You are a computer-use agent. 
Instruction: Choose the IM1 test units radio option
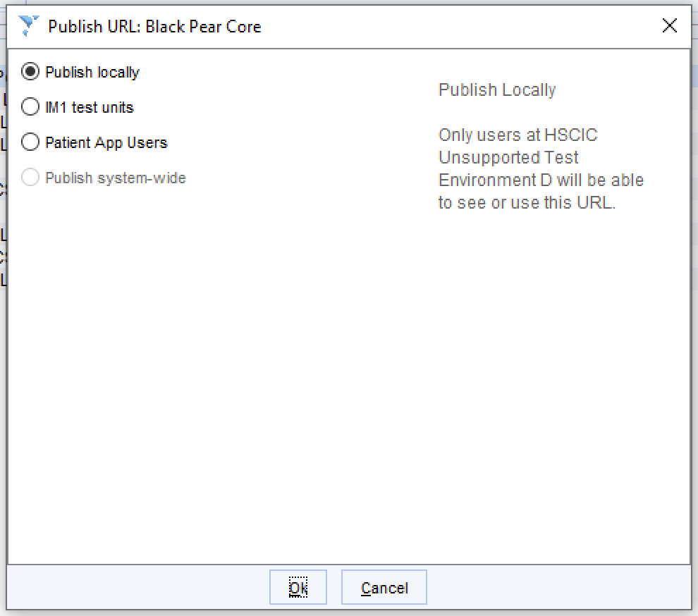tap(30, 107)
